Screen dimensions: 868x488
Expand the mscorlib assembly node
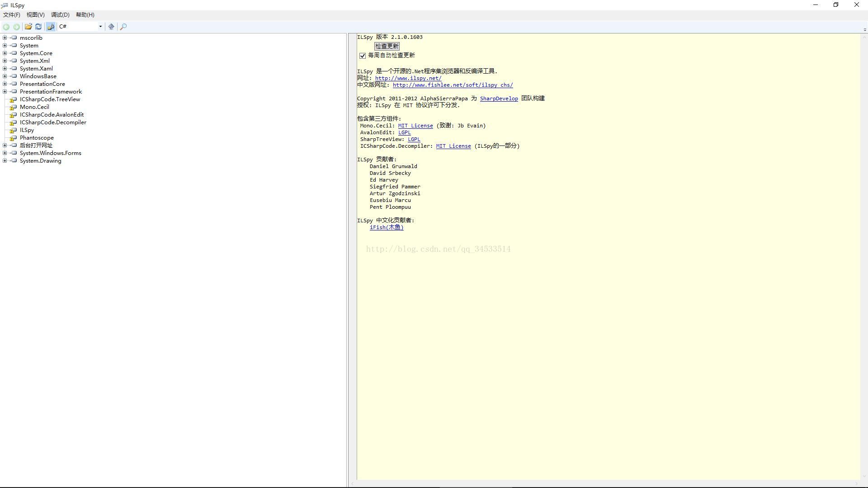click(x=5, y=38)
